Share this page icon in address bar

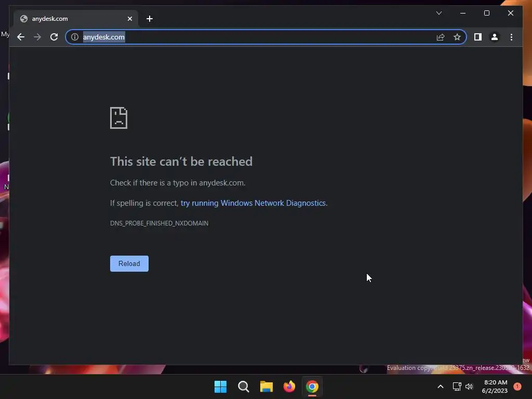441,37
